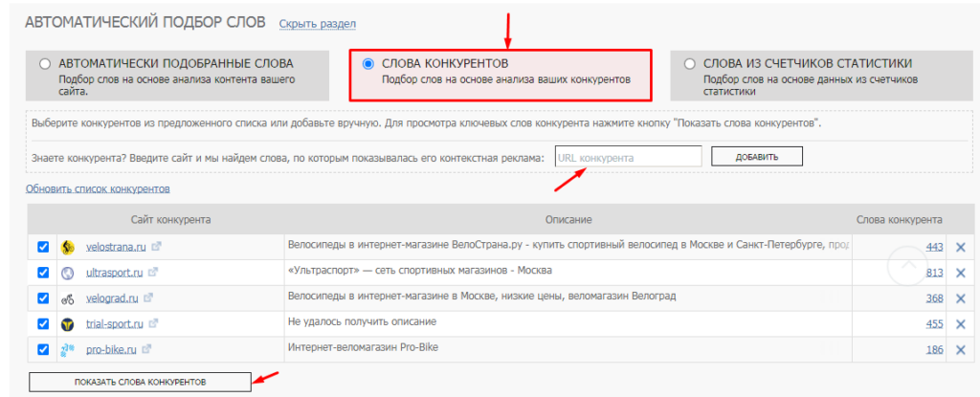980x397 pixels.
Task: Open the velostrana.ru site link
Action: 116,247
